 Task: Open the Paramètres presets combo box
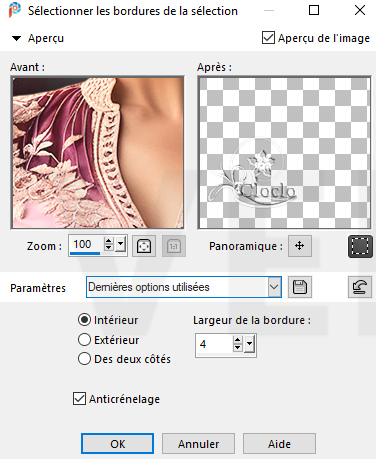pos(184,287)
